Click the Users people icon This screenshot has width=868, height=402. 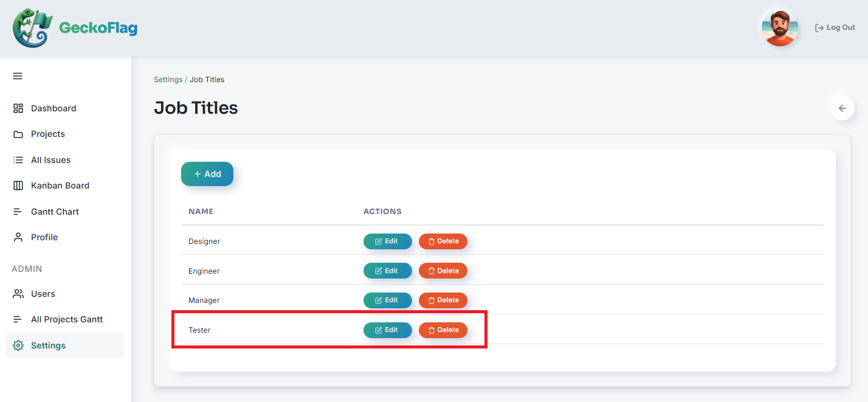(x=18, y=294)
